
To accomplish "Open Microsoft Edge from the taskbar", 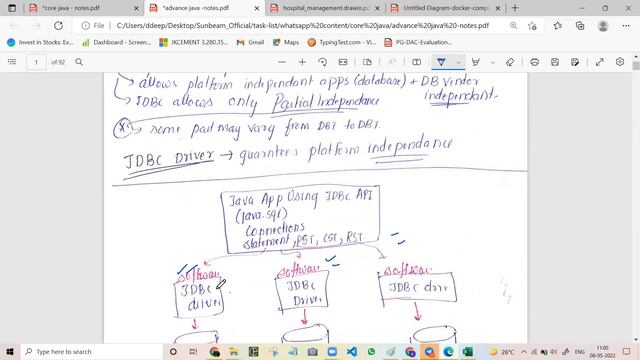I will 449,351.
